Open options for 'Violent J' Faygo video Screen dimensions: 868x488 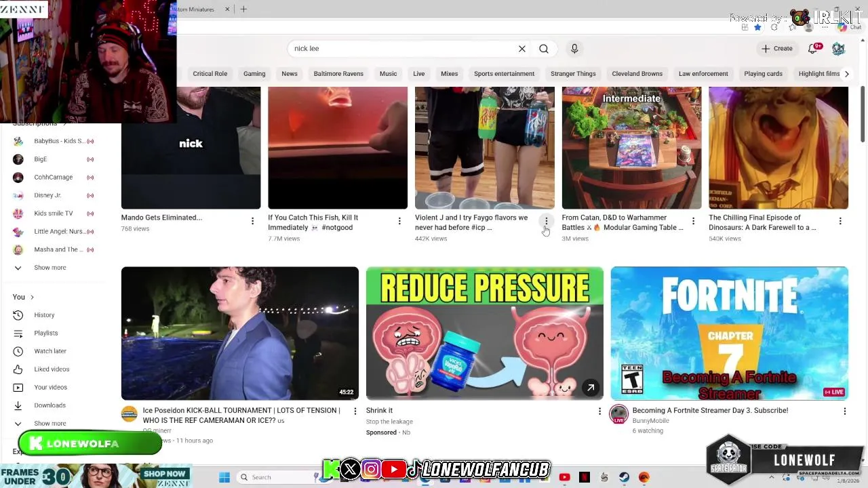546,221
